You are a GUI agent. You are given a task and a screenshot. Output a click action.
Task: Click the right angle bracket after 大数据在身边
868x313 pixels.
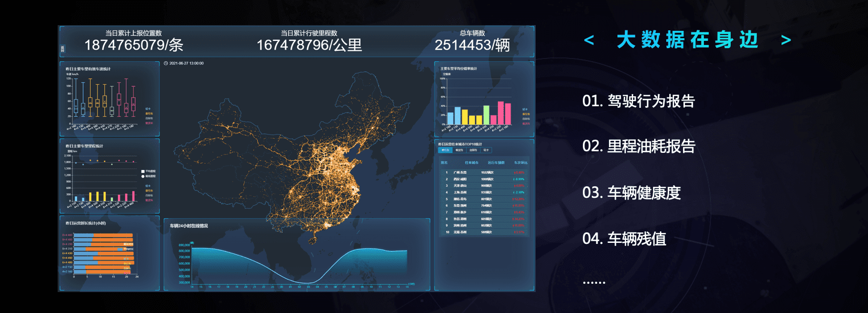[786, 40]
